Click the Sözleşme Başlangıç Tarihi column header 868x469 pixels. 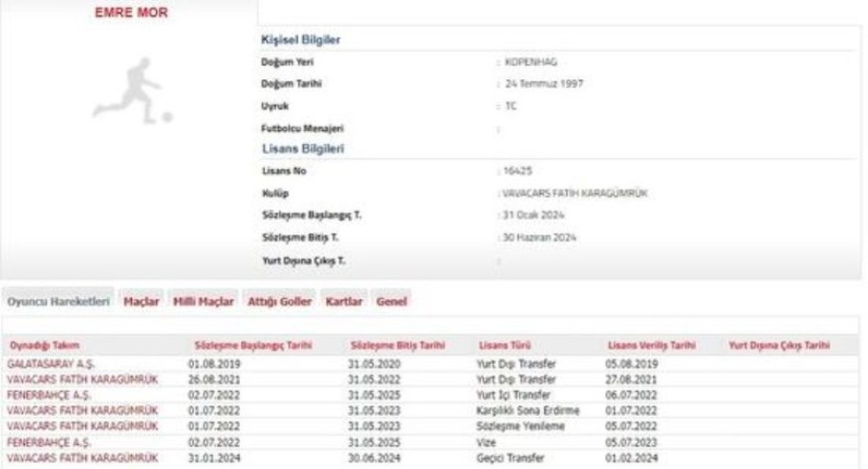251,345
